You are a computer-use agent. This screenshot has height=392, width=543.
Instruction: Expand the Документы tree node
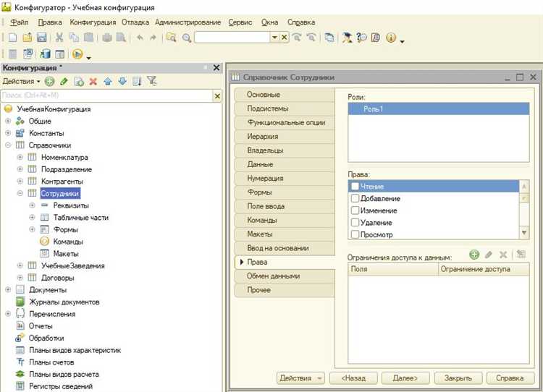click(8, 290)
